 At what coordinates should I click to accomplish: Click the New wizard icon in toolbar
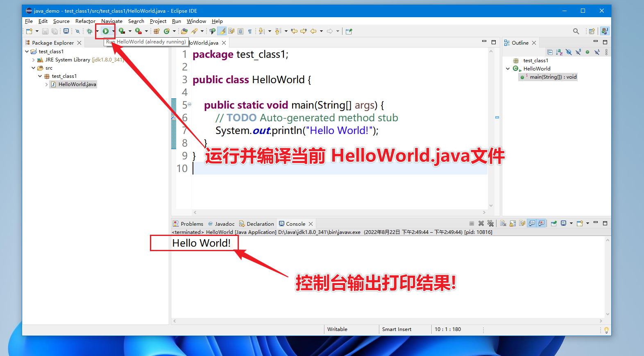tap(29, 31)
